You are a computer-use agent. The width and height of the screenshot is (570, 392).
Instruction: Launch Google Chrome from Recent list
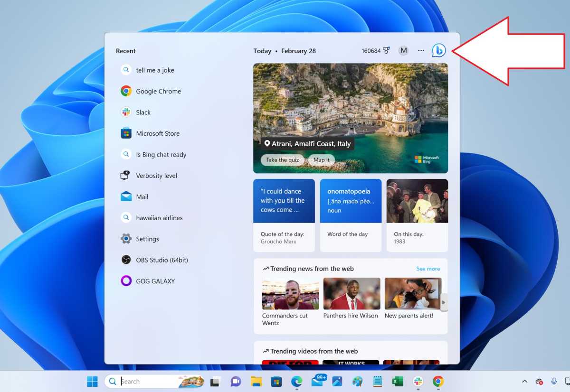(x=158, y=91)
